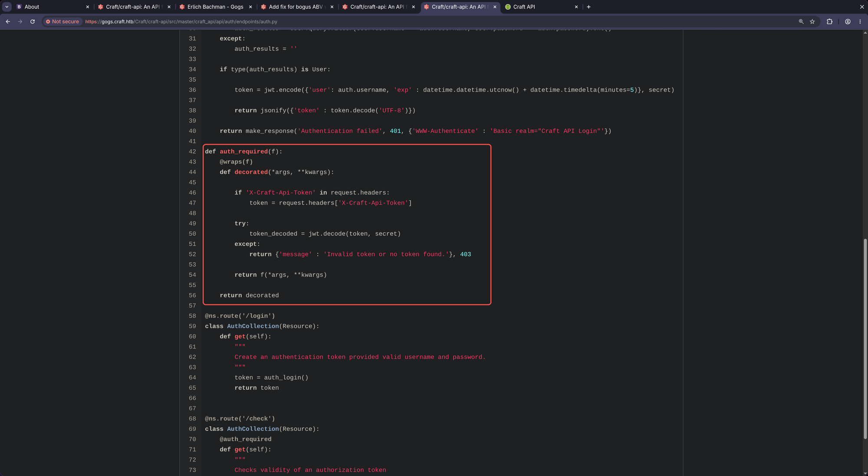The image size is (868, 476).
Task: Click line number 50
Action: point(192,234)
